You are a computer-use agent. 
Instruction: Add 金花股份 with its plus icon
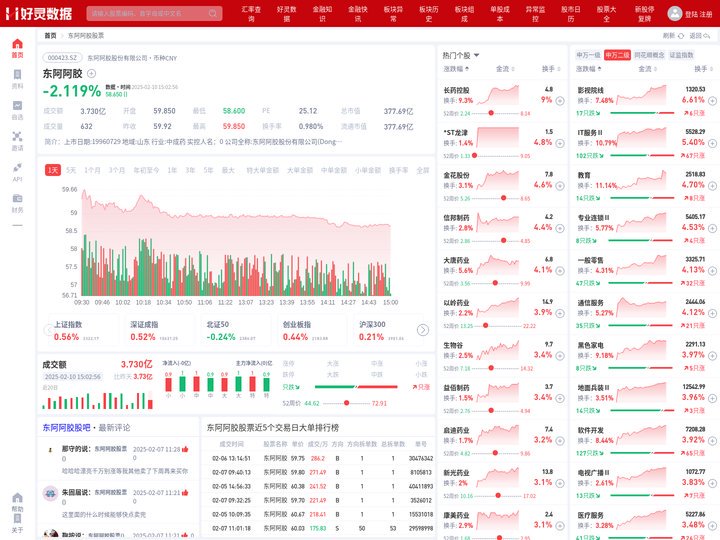point(560,186)
